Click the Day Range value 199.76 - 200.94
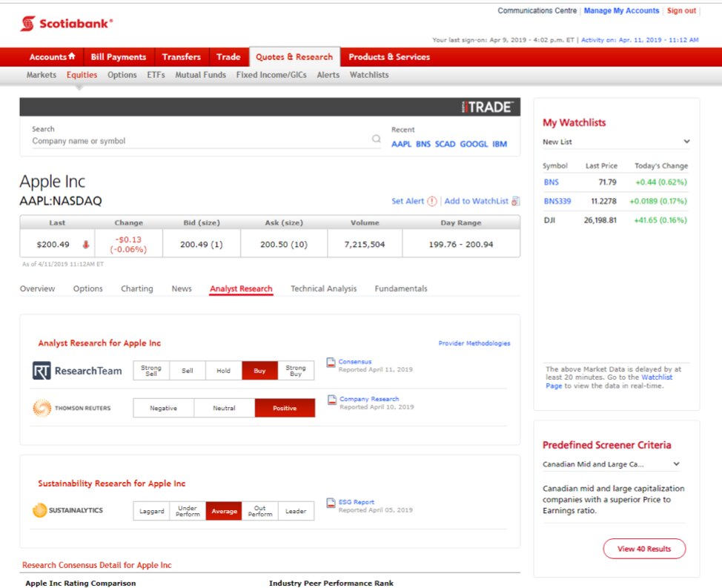This screenshot has width=722, height=588. 461,245
